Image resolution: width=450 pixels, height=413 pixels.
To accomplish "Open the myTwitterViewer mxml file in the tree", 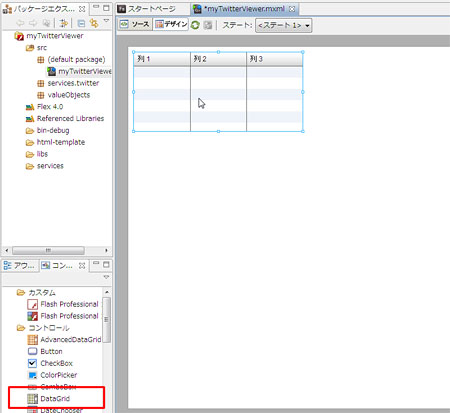I will (79, 71).
